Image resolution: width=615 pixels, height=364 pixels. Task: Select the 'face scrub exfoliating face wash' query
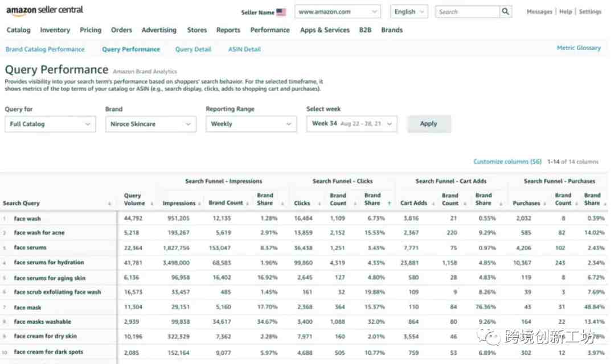pos(58,292)
